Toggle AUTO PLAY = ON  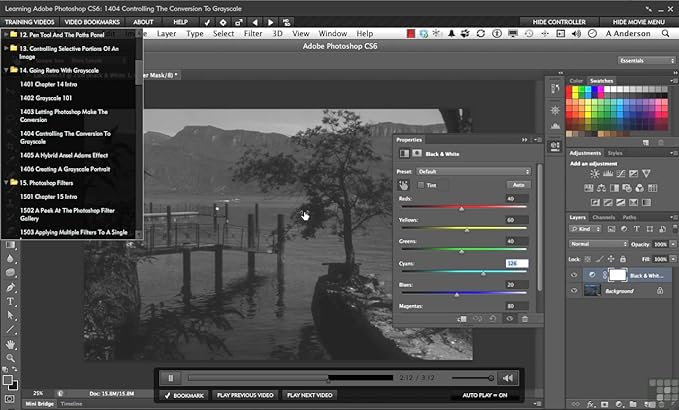point(485,395)
